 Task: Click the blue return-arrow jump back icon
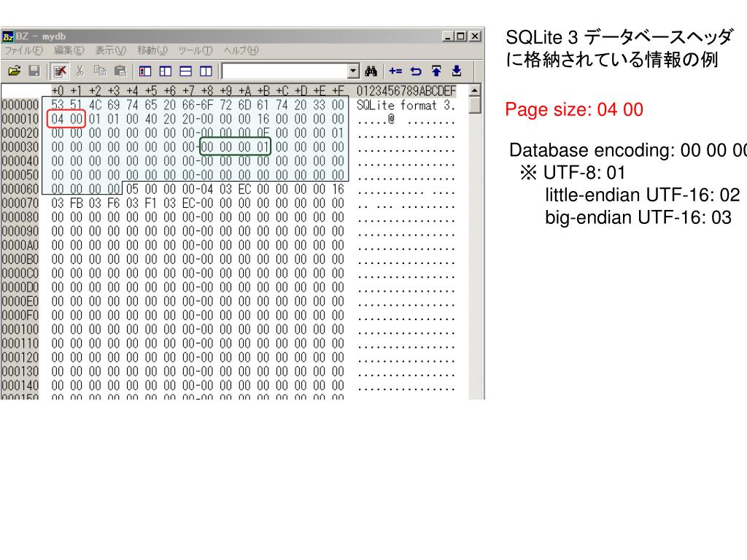416,71
